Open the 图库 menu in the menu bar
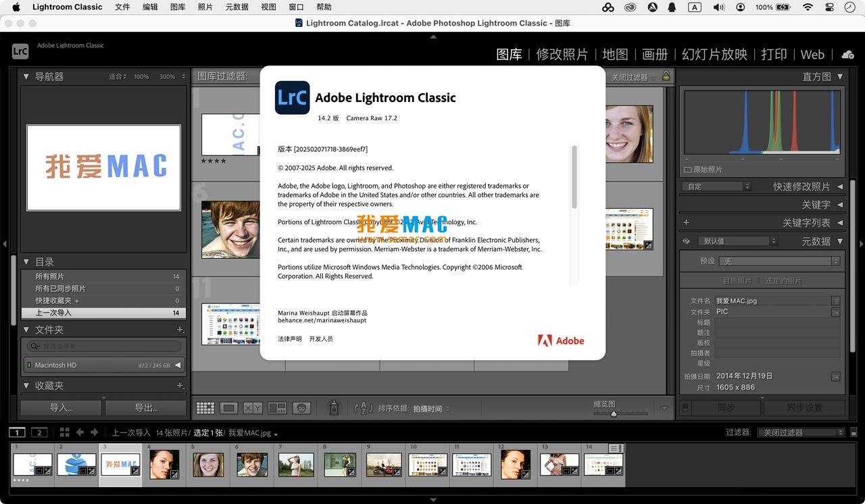The width and height of the screenshot is (865, 504). pyautogui.click(x=178, y=7)
